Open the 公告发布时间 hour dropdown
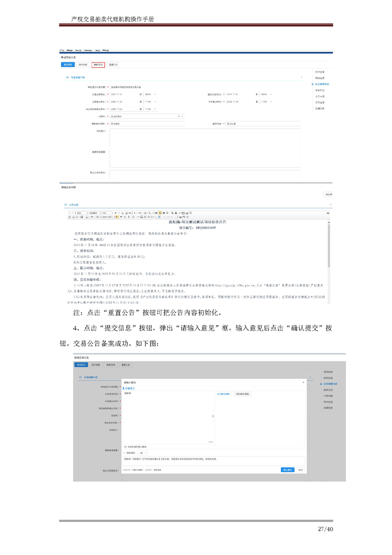The height and width of the screenshot is (555, 392). click(150, 94)
